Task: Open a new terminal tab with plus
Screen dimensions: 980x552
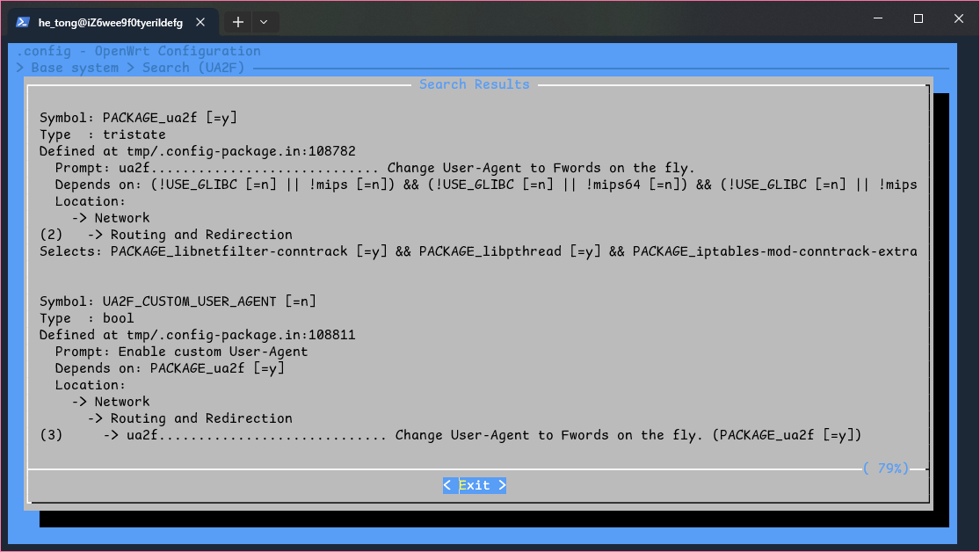Action: pyautogui.click(x=237, y=22)
